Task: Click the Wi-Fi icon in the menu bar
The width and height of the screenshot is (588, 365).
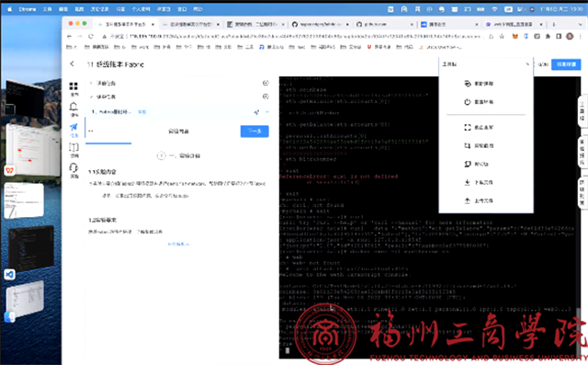Action: tap(494, 9)
